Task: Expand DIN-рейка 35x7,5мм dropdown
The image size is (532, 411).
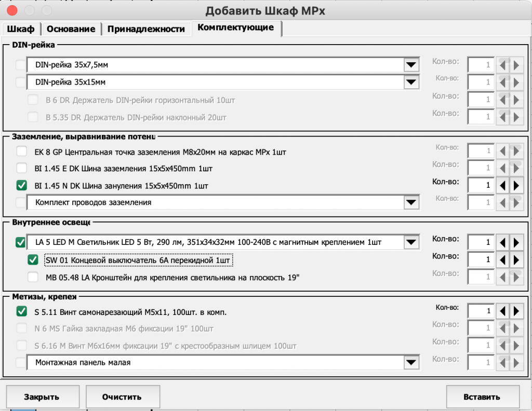Action: (x=411, y=65)
